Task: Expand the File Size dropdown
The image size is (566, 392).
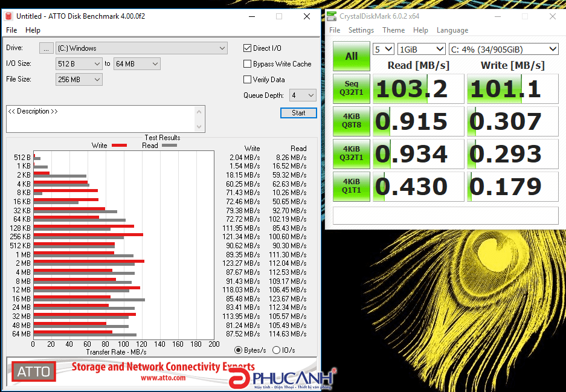Action: click(79, 79)
